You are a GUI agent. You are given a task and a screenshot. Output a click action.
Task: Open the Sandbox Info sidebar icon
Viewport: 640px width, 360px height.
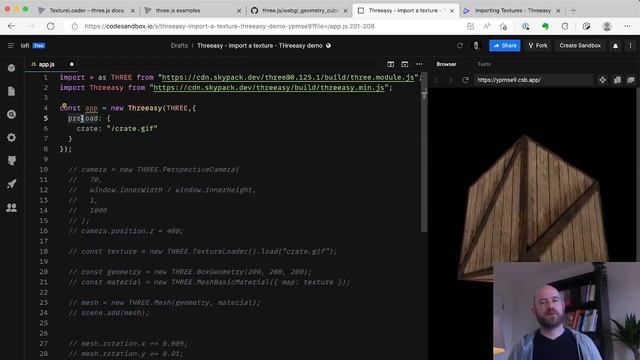pos(11,68)
